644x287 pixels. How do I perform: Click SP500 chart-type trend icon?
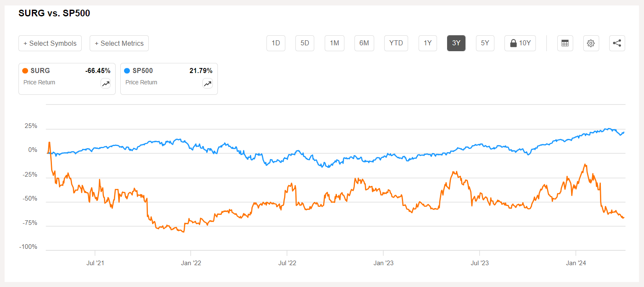[x=207, y=83]
